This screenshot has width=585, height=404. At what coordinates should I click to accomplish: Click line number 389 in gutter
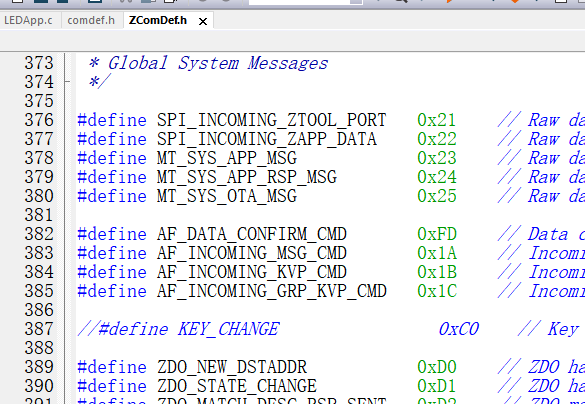(x=39, y=367)
